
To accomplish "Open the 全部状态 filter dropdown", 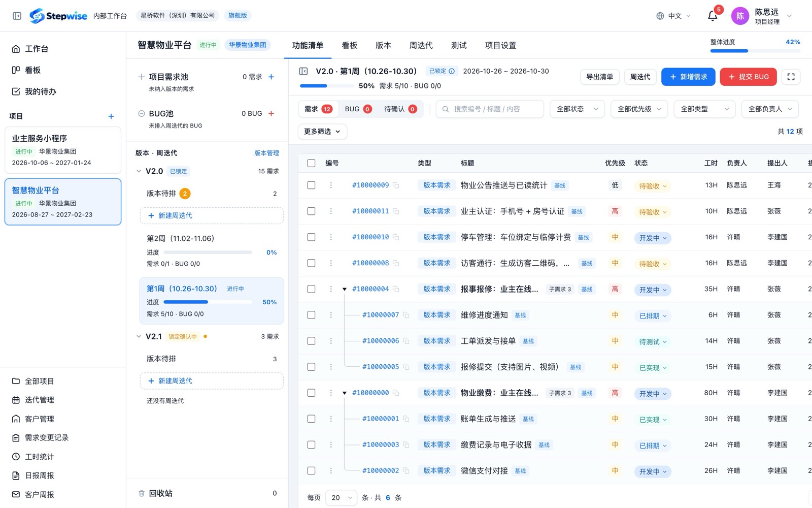I will [x=577, y=109].
